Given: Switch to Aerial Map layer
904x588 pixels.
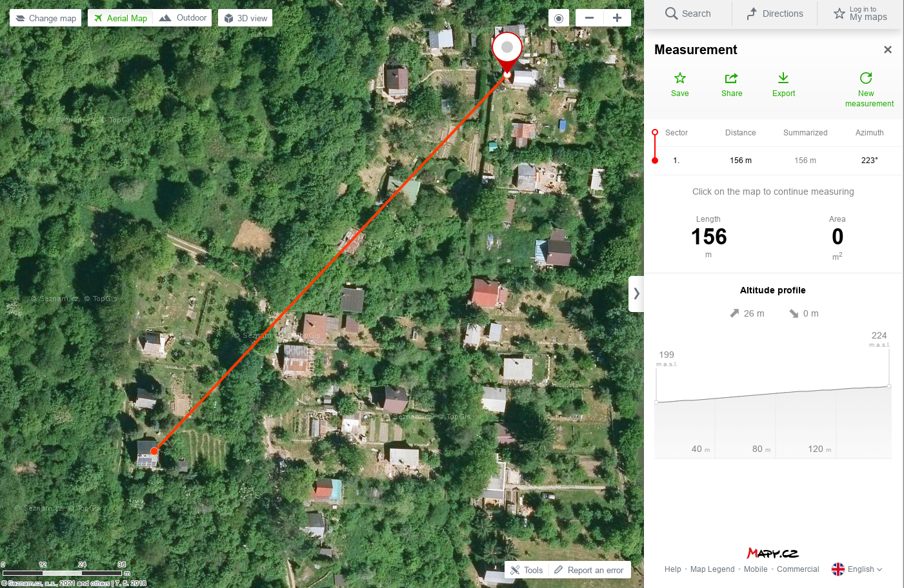Looking at the screenshot, I should [121, 18].
